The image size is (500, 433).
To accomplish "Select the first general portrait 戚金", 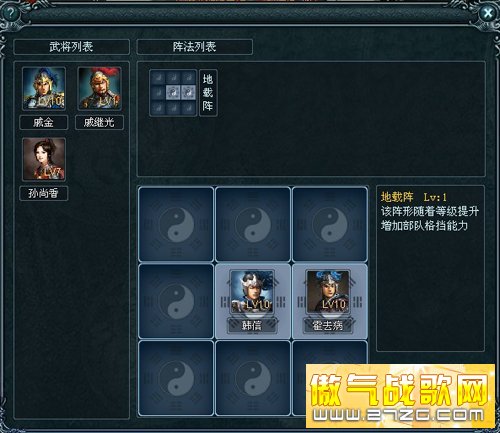I will [44, 88].
